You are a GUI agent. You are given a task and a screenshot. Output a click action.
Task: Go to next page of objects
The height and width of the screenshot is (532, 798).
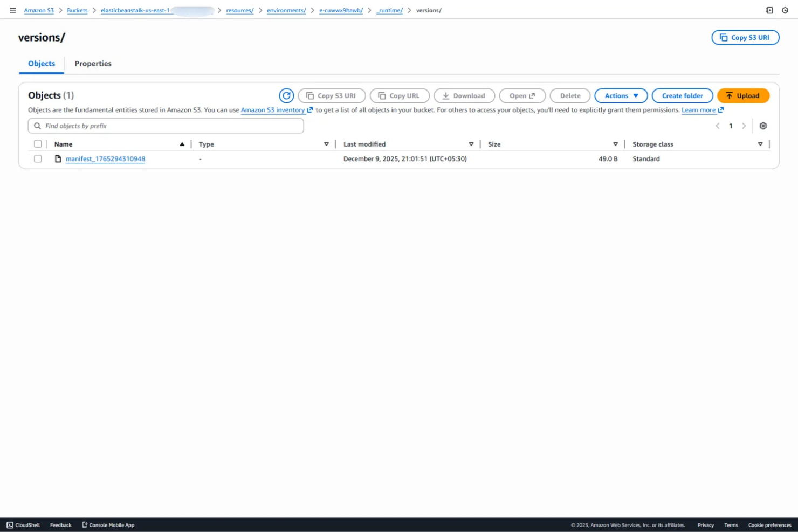tap(744, 126)
